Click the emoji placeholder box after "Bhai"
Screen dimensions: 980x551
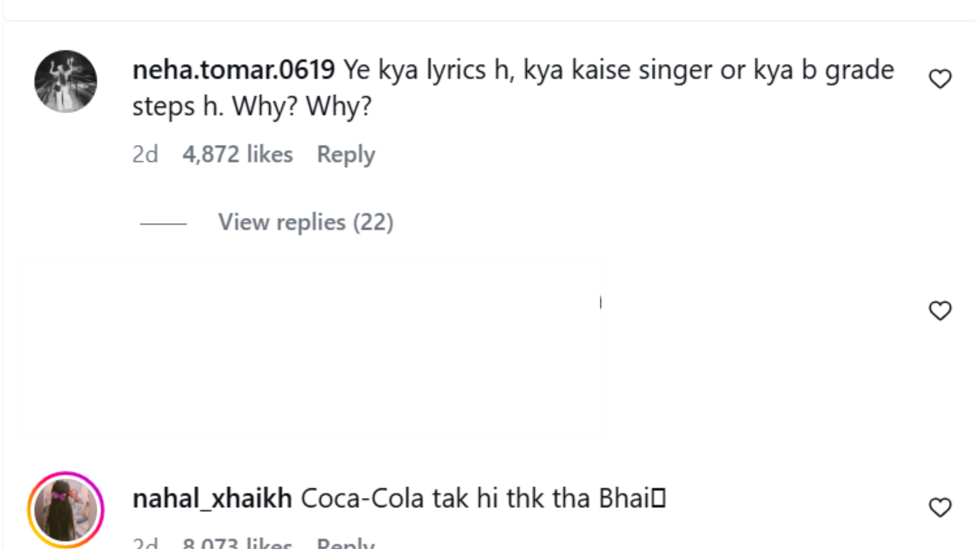(x=659, y=498)
